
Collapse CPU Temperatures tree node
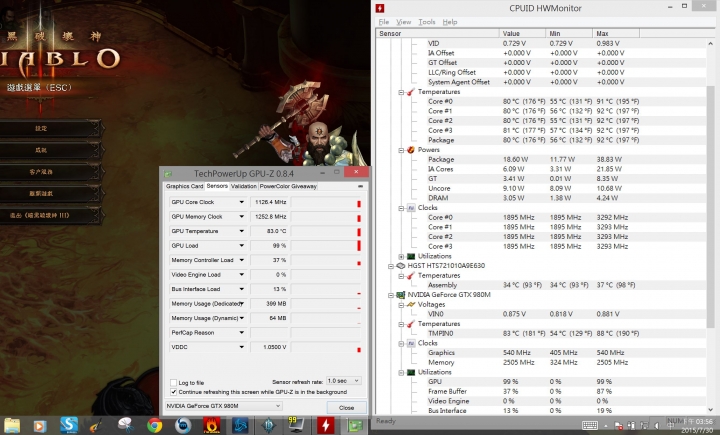(401, 92)
